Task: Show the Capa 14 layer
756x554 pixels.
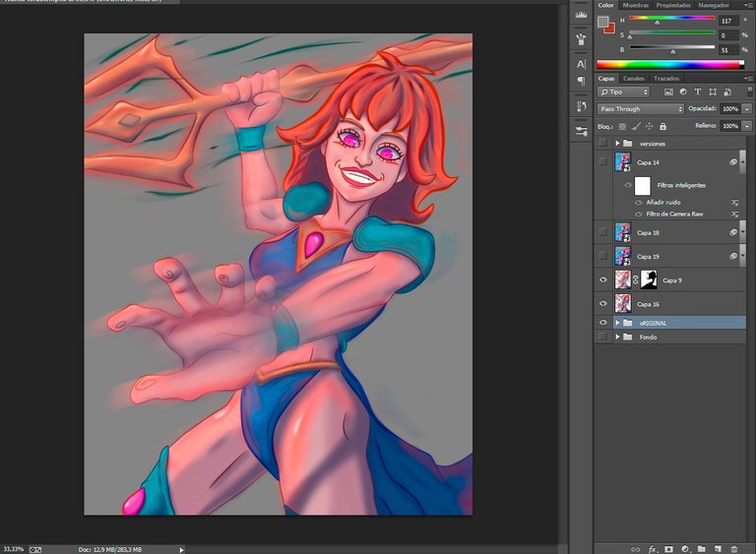Action: (x=602, y=161)
